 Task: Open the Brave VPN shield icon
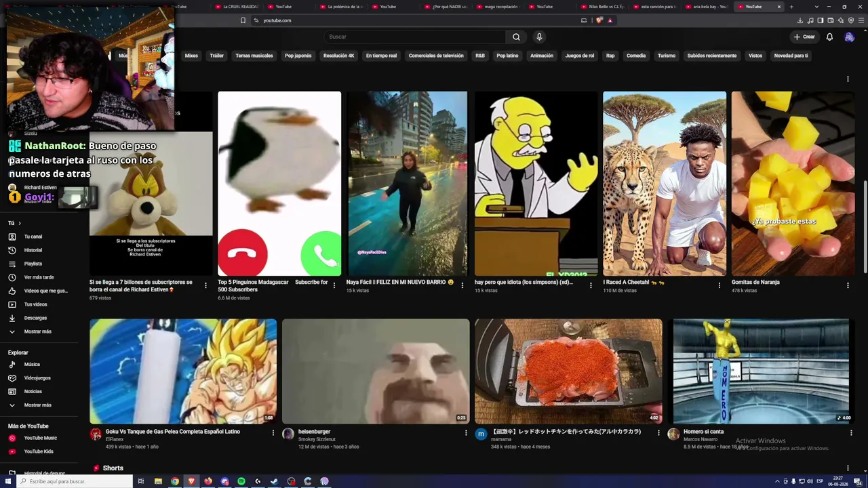[x=851, y=20]
